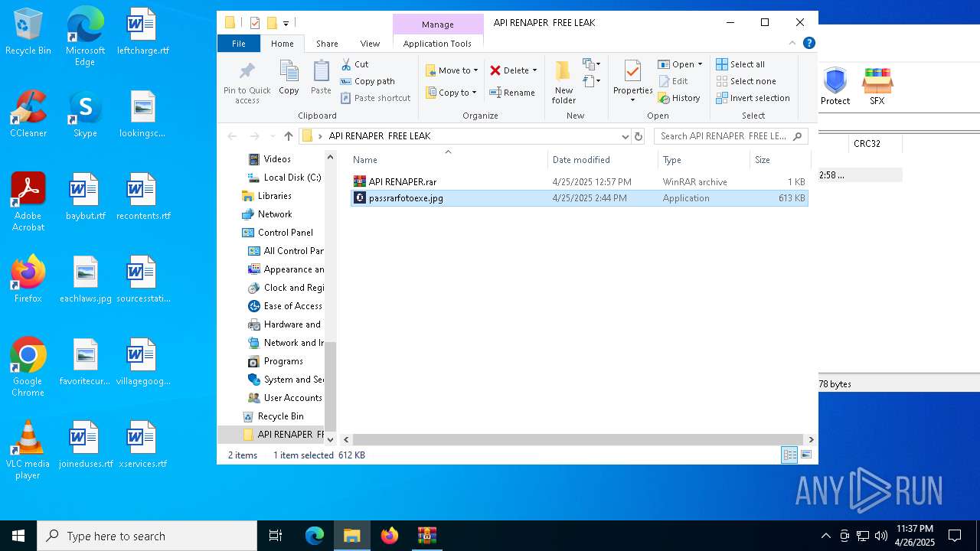
Task: Select Network in navigation pane
Action: (x=274, y=214)
